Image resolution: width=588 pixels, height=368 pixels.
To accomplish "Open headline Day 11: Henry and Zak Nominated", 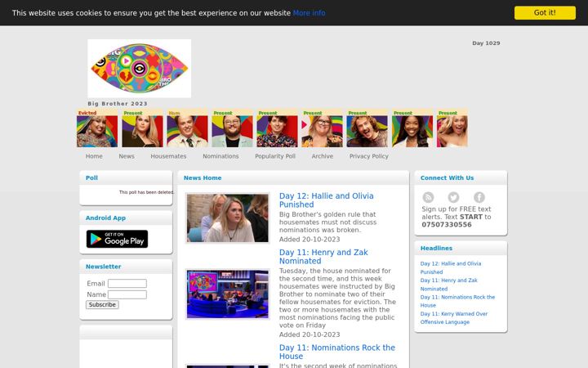I will pos(448,285).
